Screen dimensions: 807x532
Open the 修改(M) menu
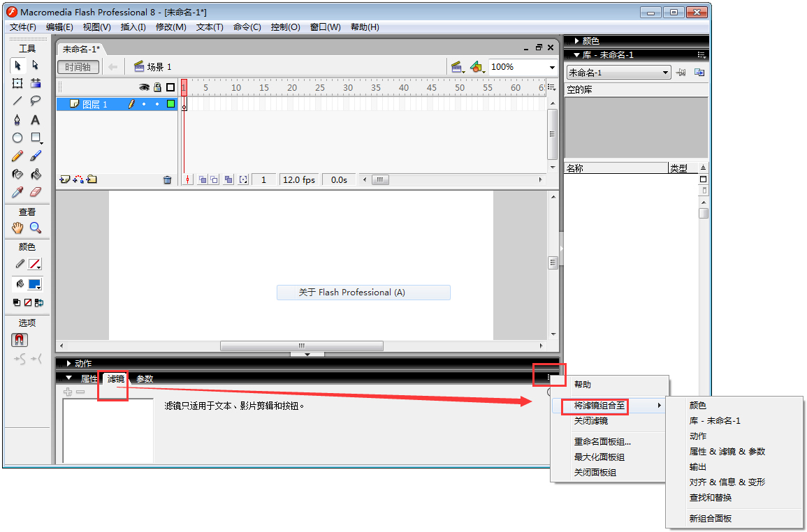click(x=171, y=27)
